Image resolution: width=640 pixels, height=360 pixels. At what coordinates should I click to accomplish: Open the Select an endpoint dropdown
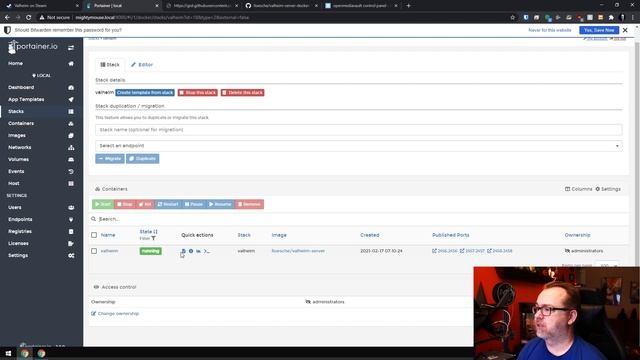[x=358, y=146]
